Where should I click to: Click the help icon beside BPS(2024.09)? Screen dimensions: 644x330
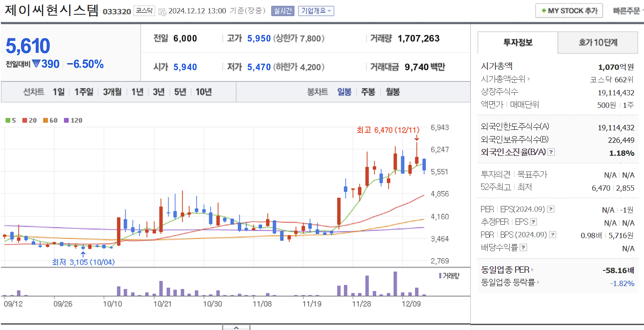coord(553,235)
